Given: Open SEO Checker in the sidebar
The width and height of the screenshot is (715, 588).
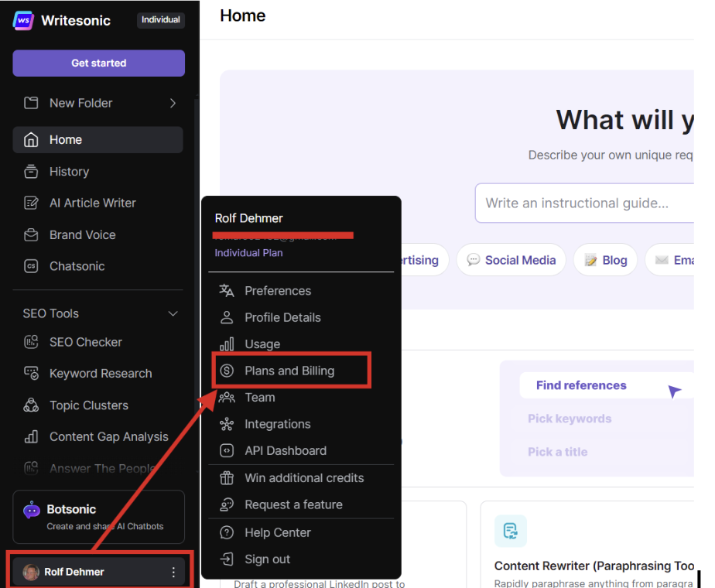Looking at the screenshot, I should [x=97, y=342].
